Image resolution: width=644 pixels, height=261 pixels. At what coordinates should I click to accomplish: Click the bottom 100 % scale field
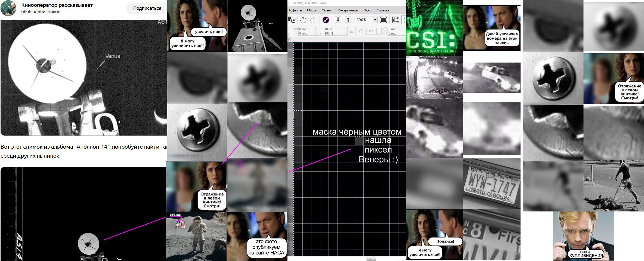point(333,33)
